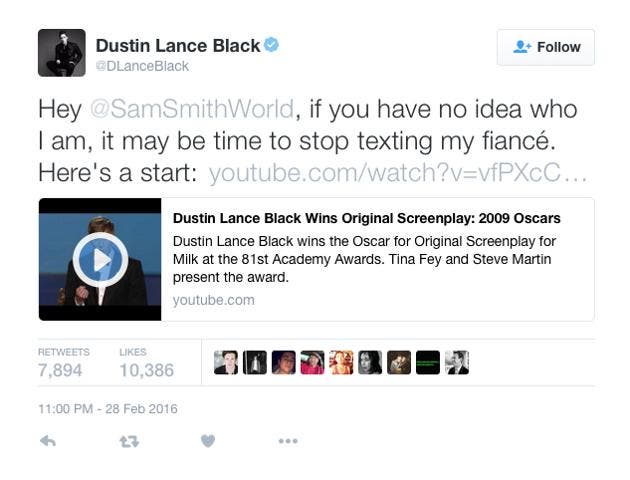Open the three-dot more options menu

(288, 441)
